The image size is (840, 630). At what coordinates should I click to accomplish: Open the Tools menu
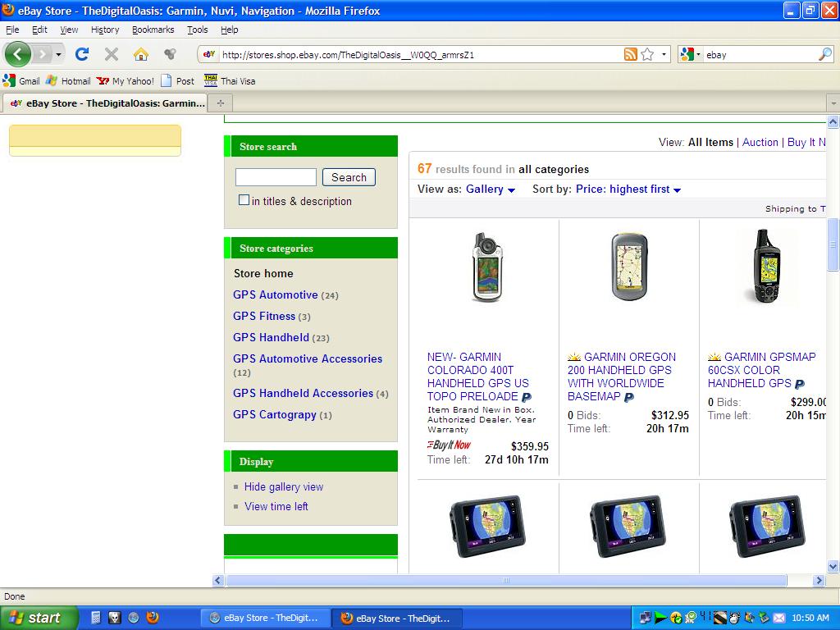197,30
